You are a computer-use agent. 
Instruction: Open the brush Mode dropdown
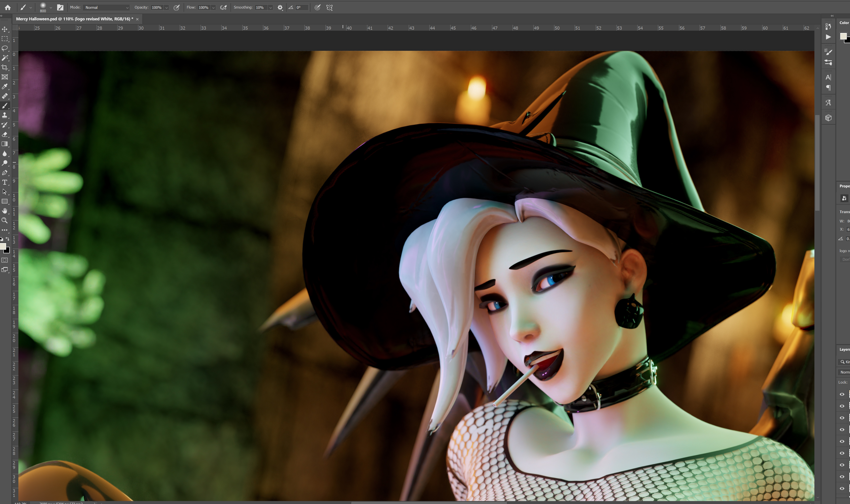(x=106, y=7)
